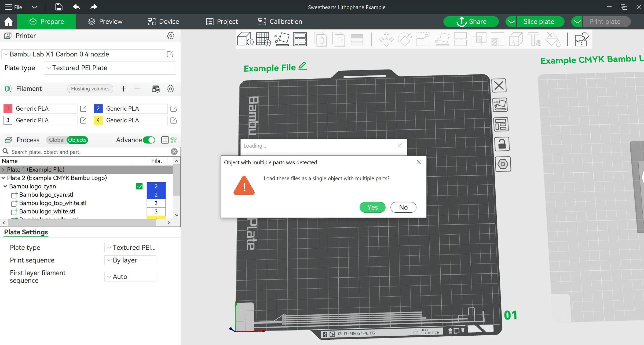
Task: Toggle the Advance mode switch
Action: click(x=149, y=140)
